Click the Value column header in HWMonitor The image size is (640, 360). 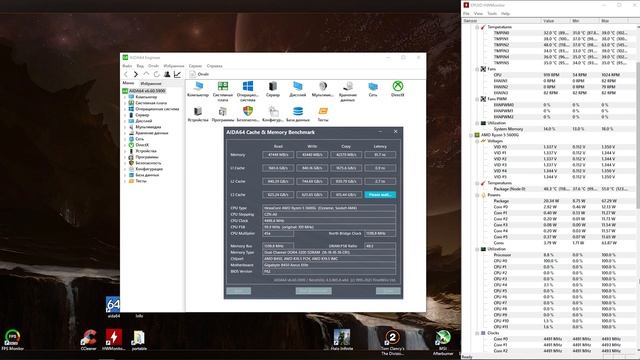click(556, 20)
